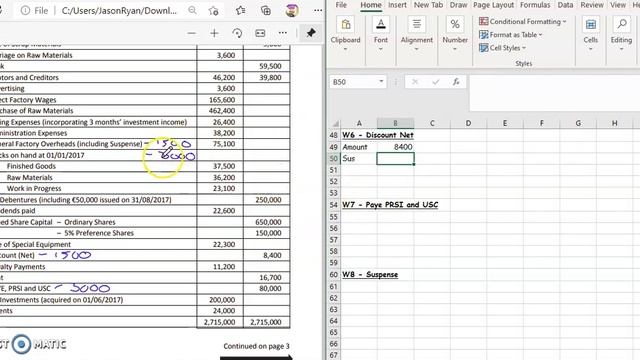Select column B header
This screenshot has height=360, width=640.
point(395,123)
